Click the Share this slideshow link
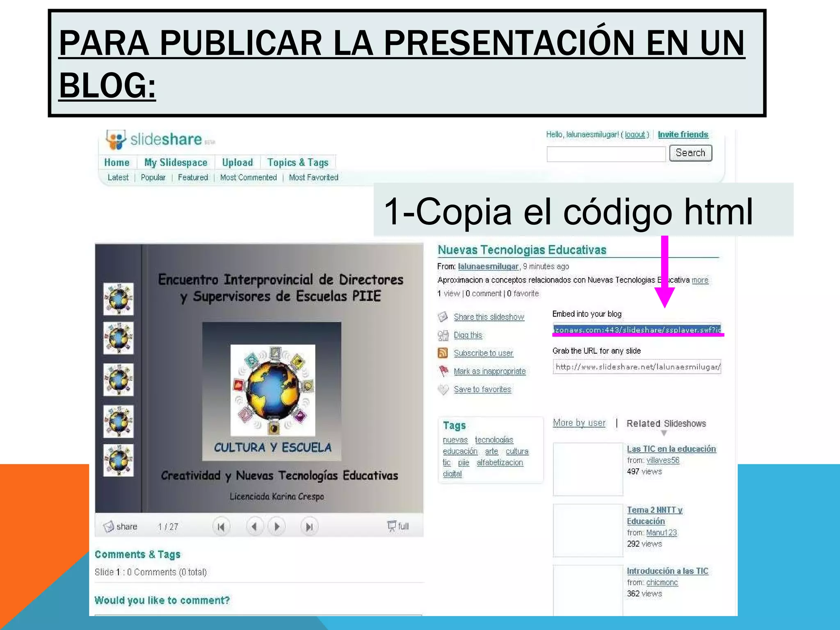The height and width of the screenshot is (630, 840). (x=489, y=317)
